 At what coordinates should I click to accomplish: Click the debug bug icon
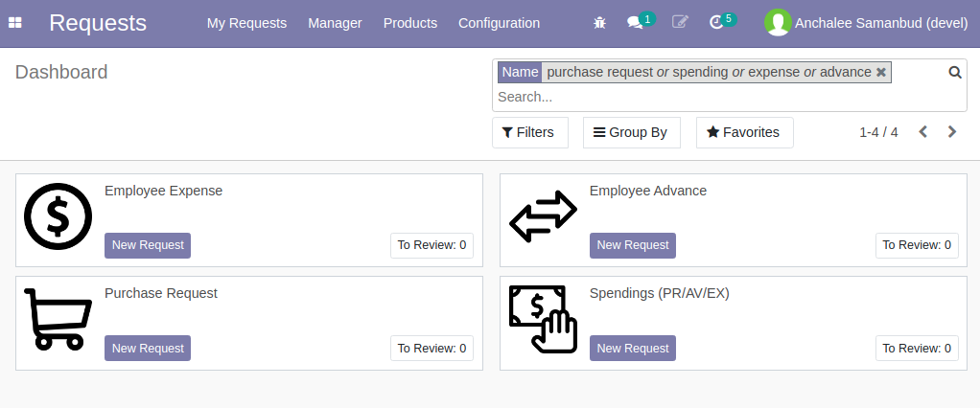click(600, 23)
